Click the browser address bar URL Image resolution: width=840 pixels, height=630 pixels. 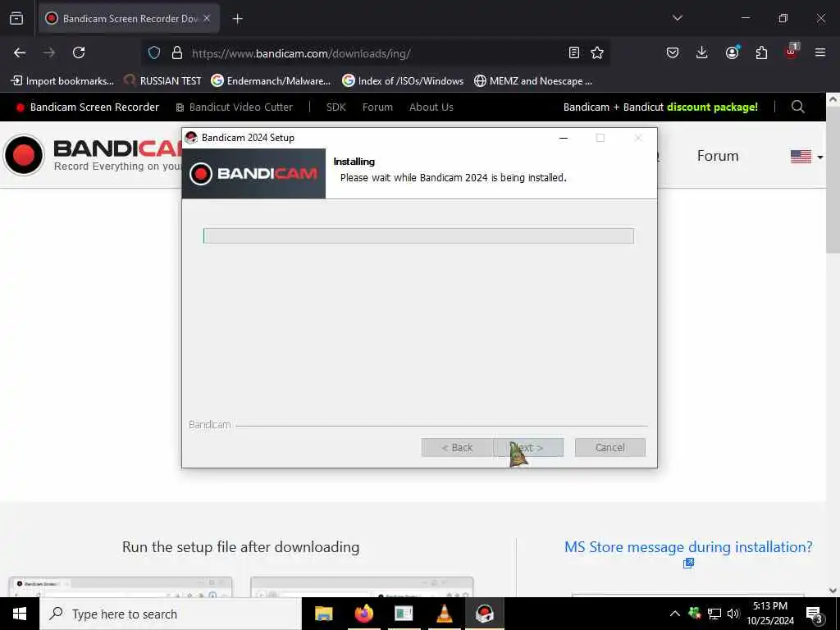coord(301,53)
